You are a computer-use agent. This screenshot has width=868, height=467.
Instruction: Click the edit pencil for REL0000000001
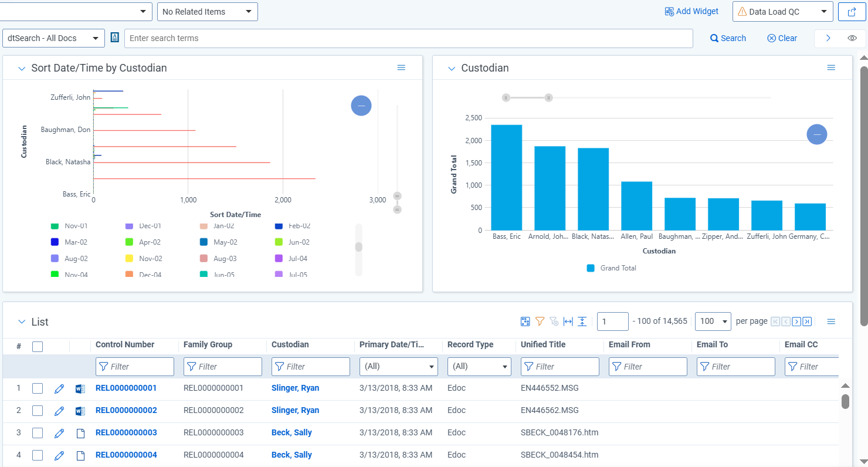tap(59, 388)
